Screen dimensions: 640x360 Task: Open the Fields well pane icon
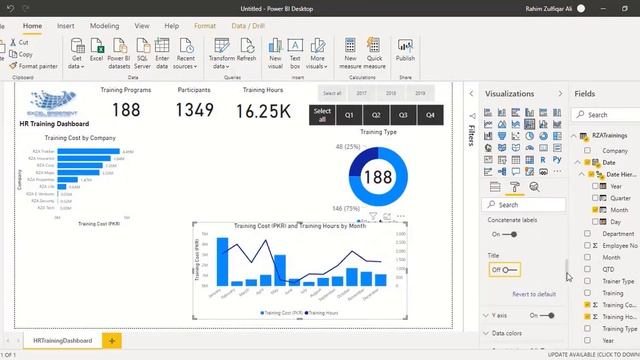click(495, 187)
